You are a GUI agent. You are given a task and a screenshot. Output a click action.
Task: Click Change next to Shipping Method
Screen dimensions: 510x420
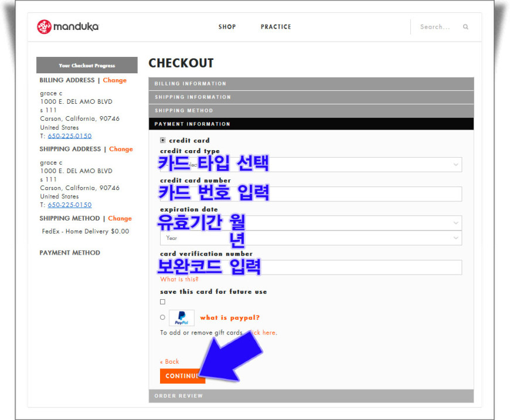[120, 218]
